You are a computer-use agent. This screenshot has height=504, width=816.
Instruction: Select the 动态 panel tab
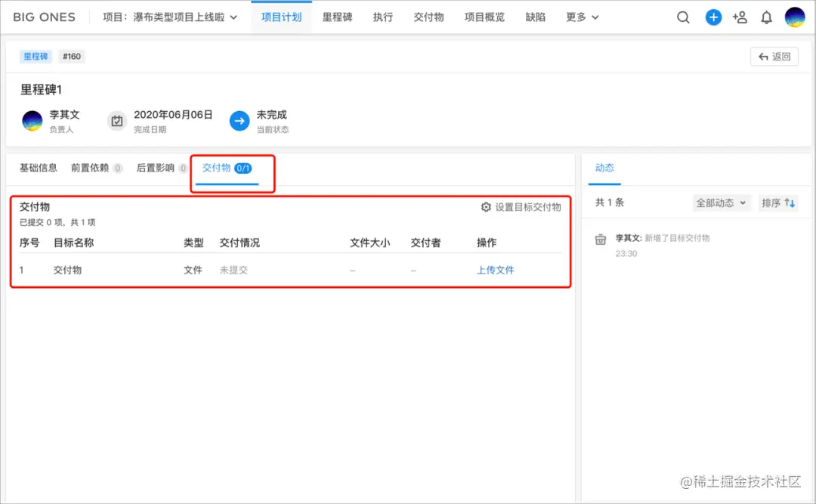tap(604, 168)
